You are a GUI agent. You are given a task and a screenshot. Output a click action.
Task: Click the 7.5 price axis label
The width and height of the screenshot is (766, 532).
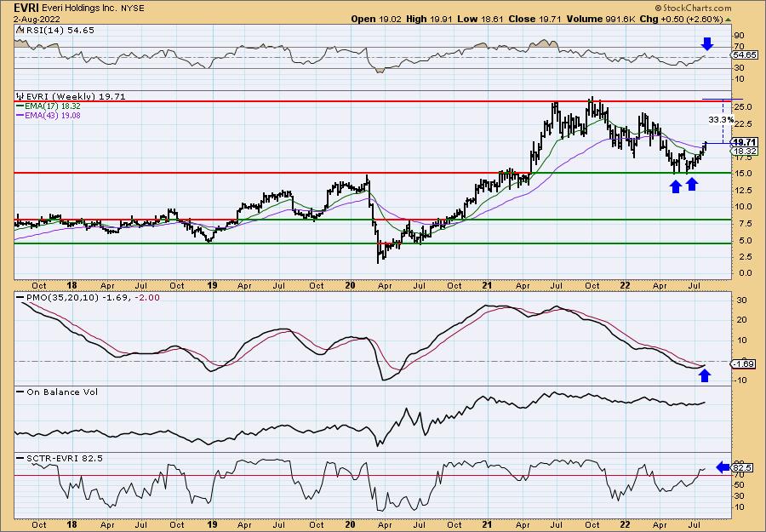point(745,223)
